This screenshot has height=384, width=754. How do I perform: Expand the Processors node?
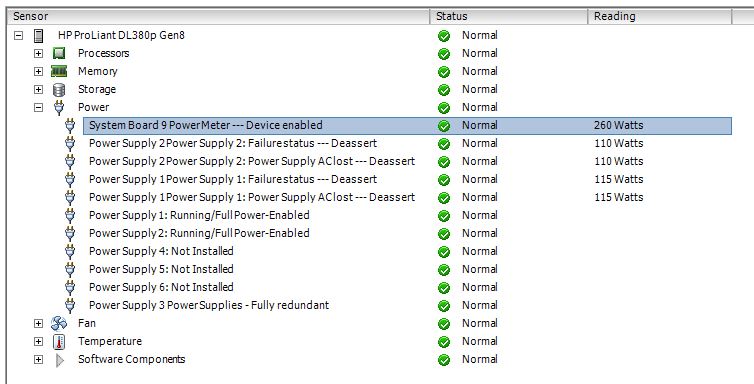38,53
